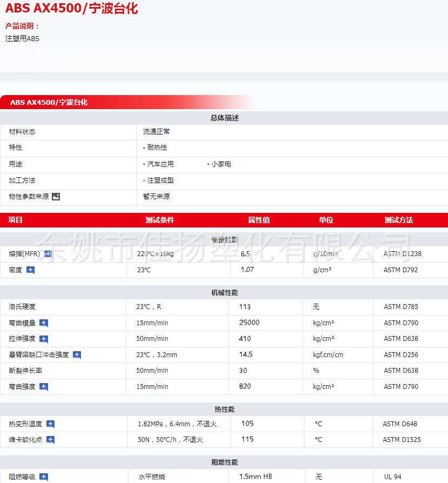The height and width of the screenshot is (483, 448).
Task: Expand the plus icon beside 阻燃等级
Action: coord(44,477)
